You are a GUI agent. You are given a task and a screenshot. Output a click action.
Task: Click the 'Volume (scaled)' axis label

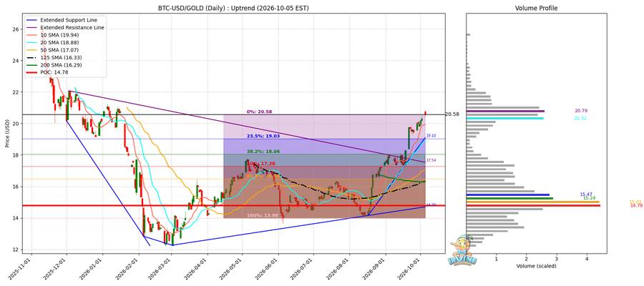click(x=537, y=266)
